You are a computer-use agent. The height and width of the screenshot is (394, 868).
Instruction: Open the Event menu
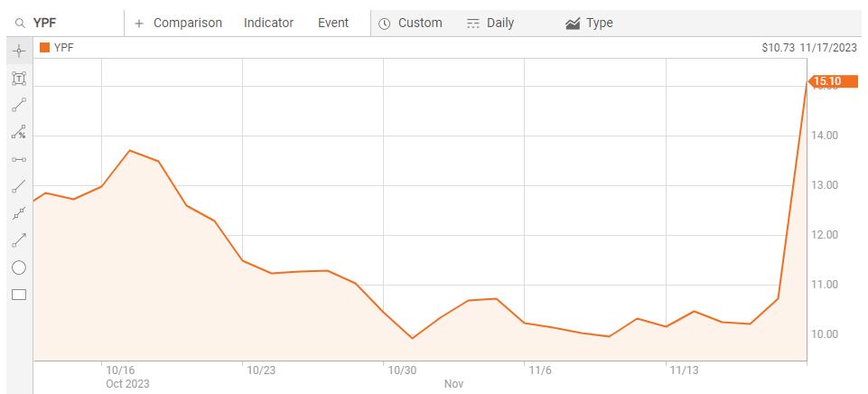pyautogui.click(x=333, y=23)
